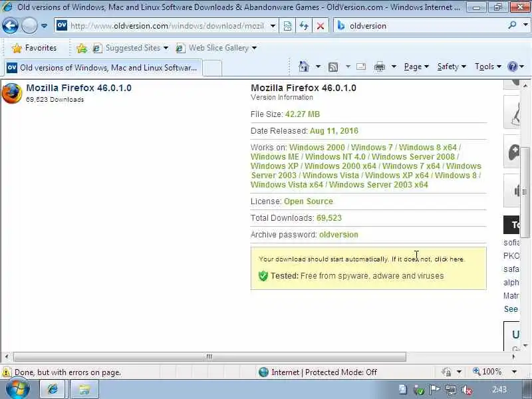Open the Favorites star button
The image size is (532, 399).
click(x=34, y=48)
